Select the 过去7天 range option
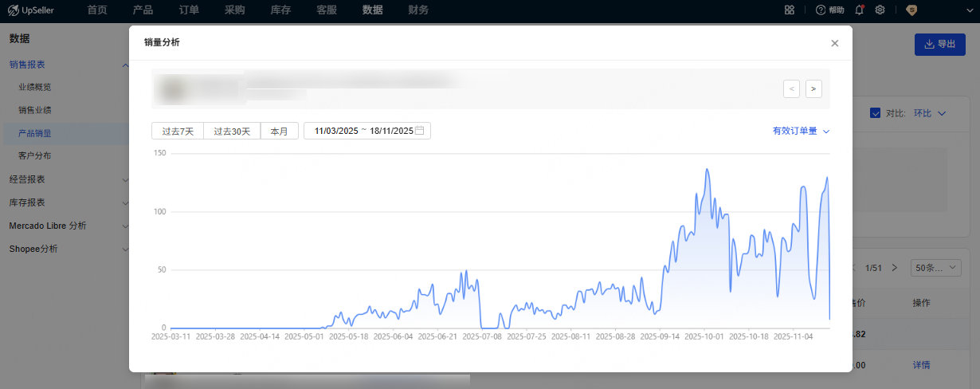Viewport: 980px width, 389px height. (x=178, y=132)
